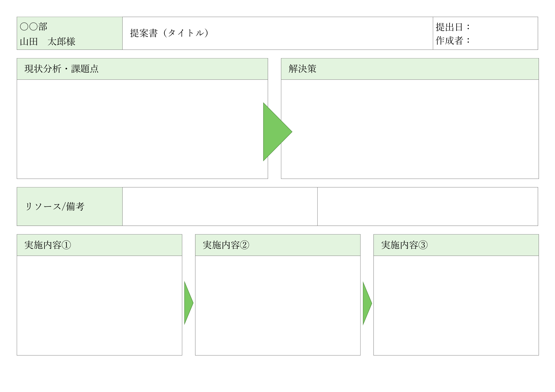
Task: Click the empty body under 実施内容②
Action: pyautogui.click(x=277, y=305)
